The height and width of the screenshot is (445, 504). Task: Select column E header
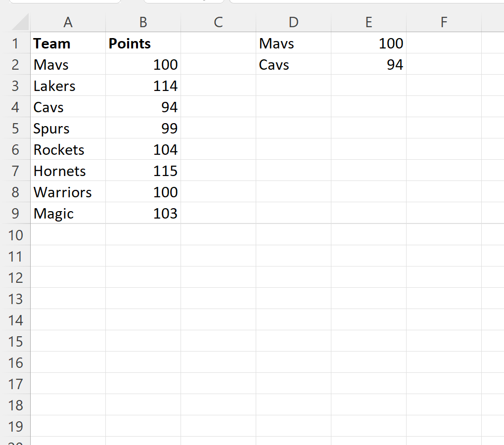click(368, 22)
